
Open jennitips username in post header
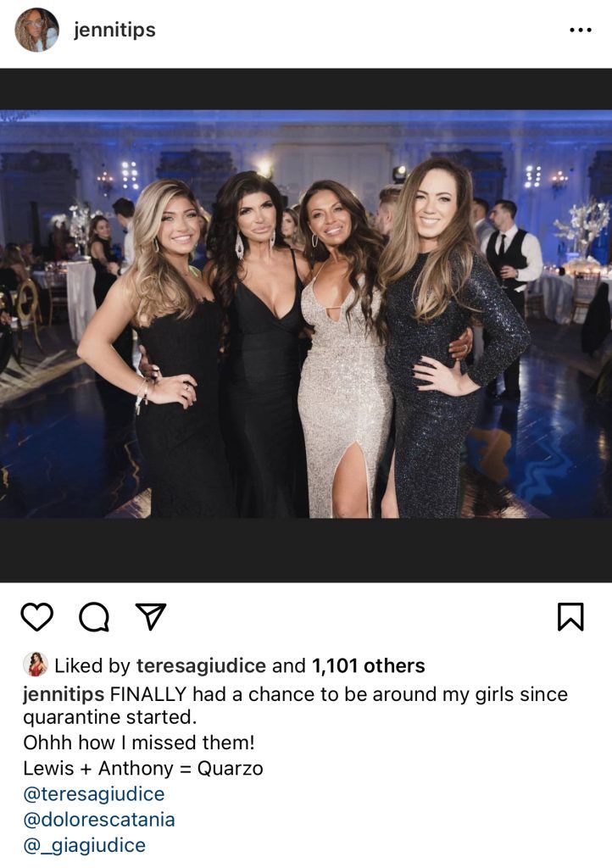114,30
